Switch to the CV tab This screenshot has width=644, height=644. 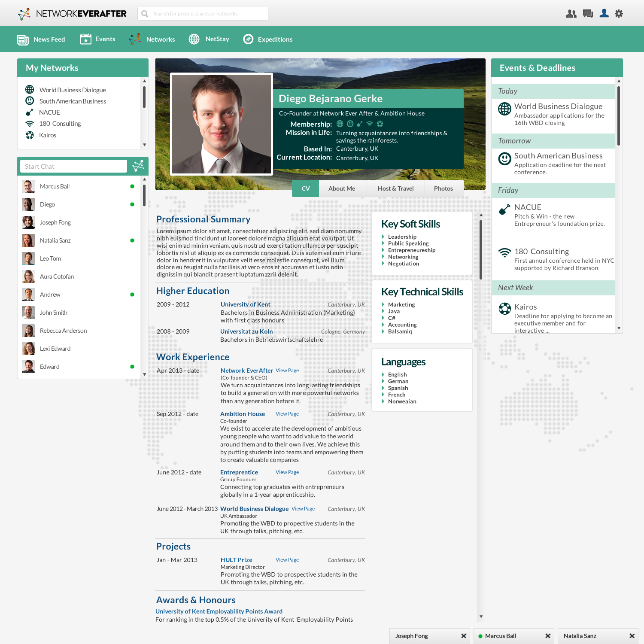tap(305, 188)
